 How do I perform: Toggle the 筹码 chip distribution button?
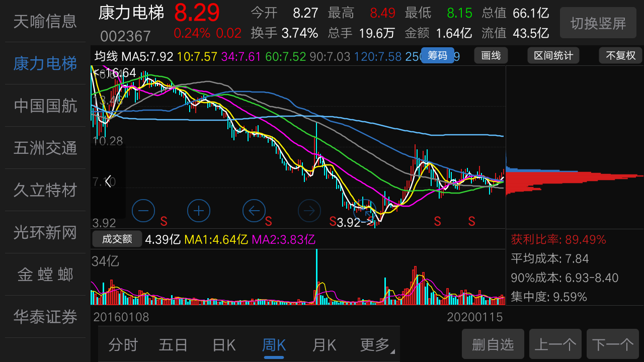[437, 55]
